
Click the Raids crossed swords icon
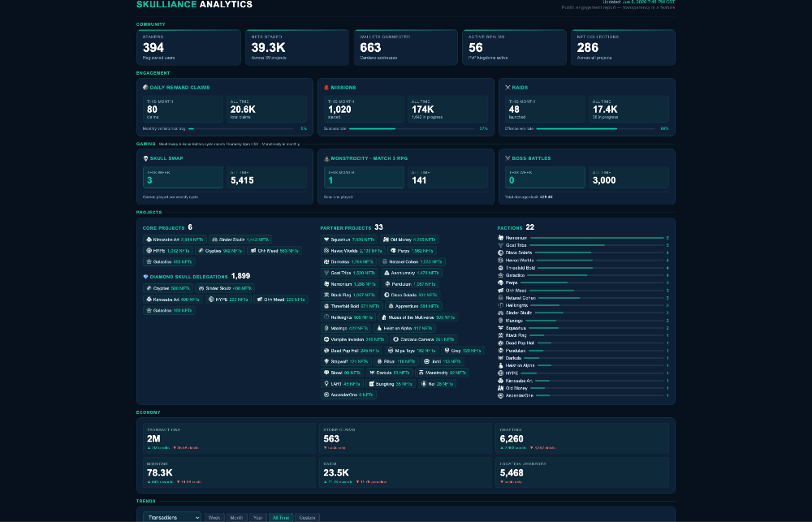click(x=508, y=88)
